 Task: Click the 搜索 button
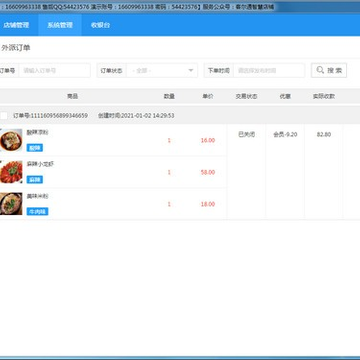click(x=329, y=70)
